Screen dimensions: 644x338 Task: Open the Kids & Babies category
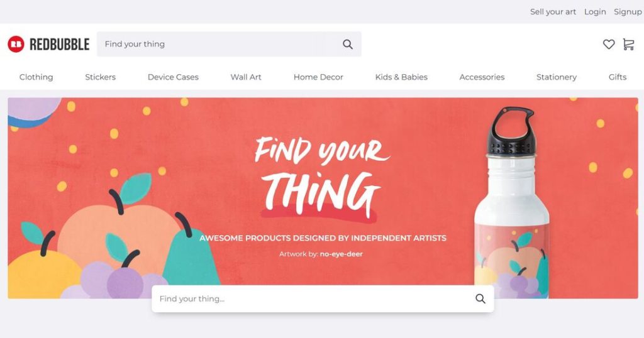point(401,77)
